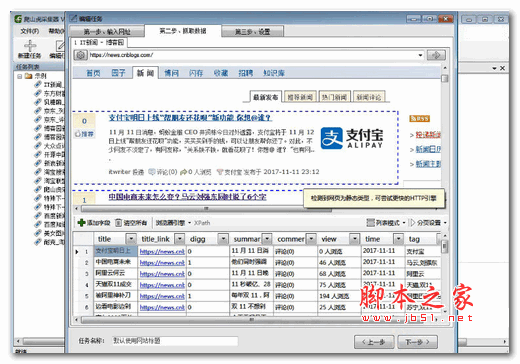Select the 第二步 抓取数据 tab
The height and width of the screenshot is (364, 520).
click(x=183, y=31)
